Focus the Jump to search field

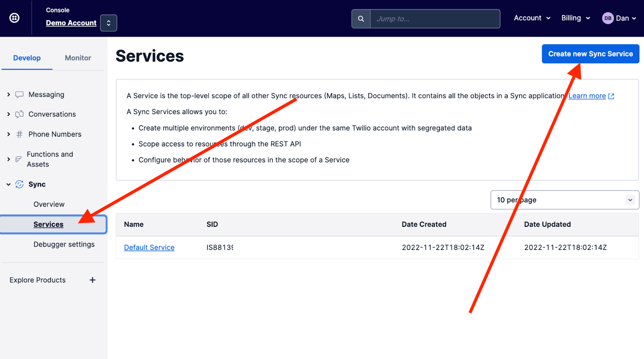tap(435, 19)
